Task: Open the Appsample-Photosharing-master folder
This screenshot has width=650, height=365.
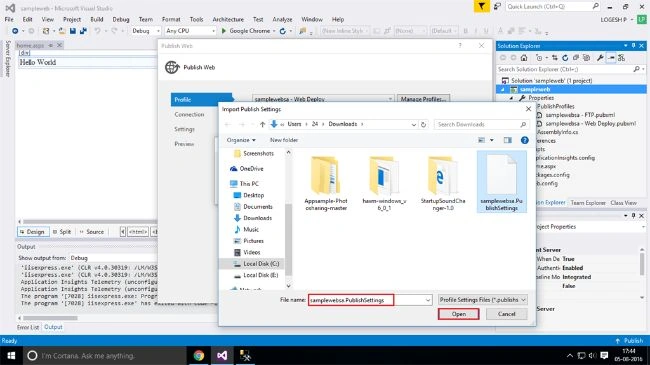Action: point(326,183)
